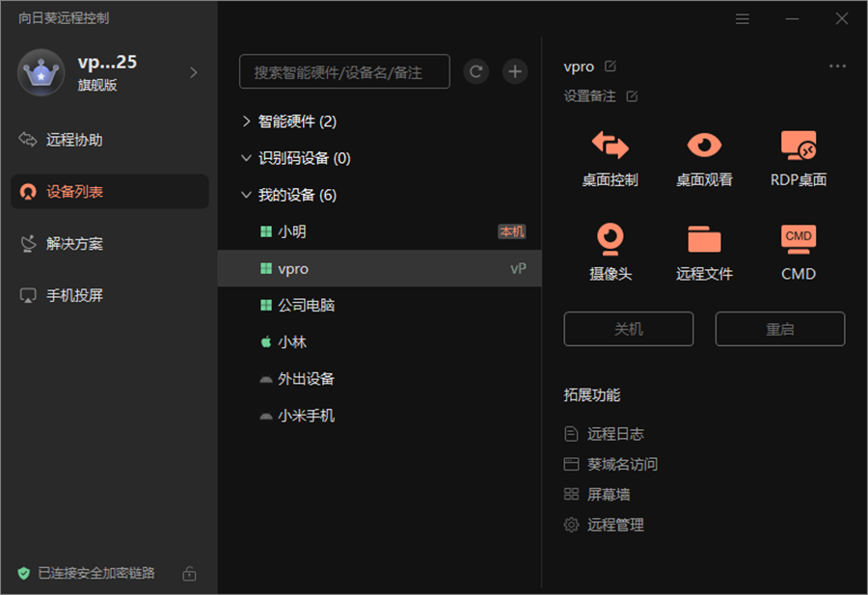This screenshot has width=868, height=595.
Task: Click the search 智能硬件/设备名/备注 input field
Action: tap(342, 71)
